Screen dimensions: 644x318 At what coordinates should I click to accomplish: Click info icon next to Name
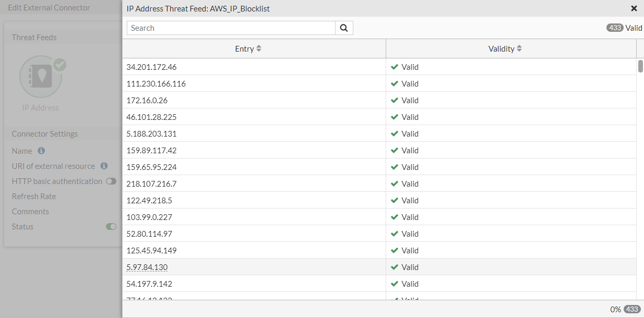click(x=41, y=151)
